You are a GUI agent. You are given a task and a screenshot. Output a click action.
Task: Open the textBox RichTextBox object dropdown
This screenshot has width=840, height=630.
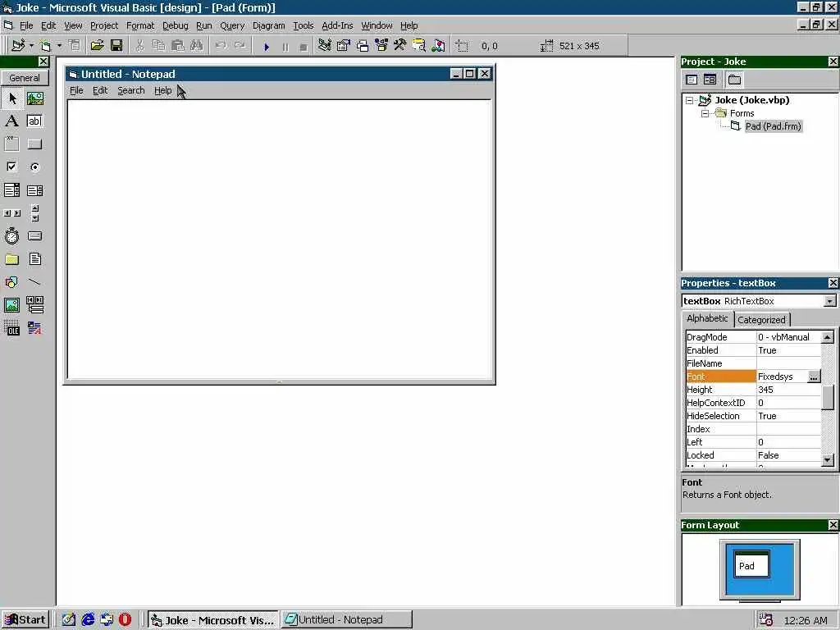pyautogui.click(x=829, y=301)
